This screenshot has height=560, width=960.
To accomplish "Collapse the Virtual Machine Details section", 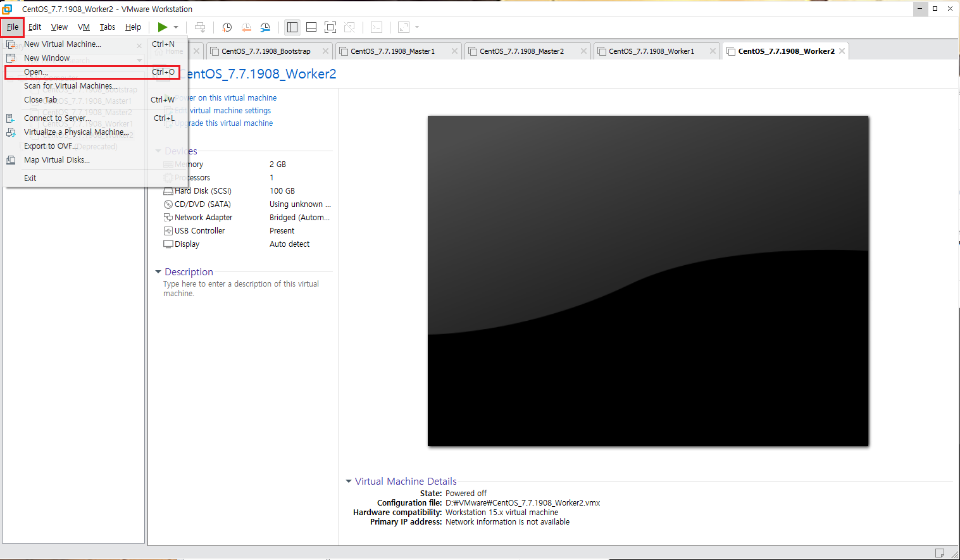I will point(349,482).
